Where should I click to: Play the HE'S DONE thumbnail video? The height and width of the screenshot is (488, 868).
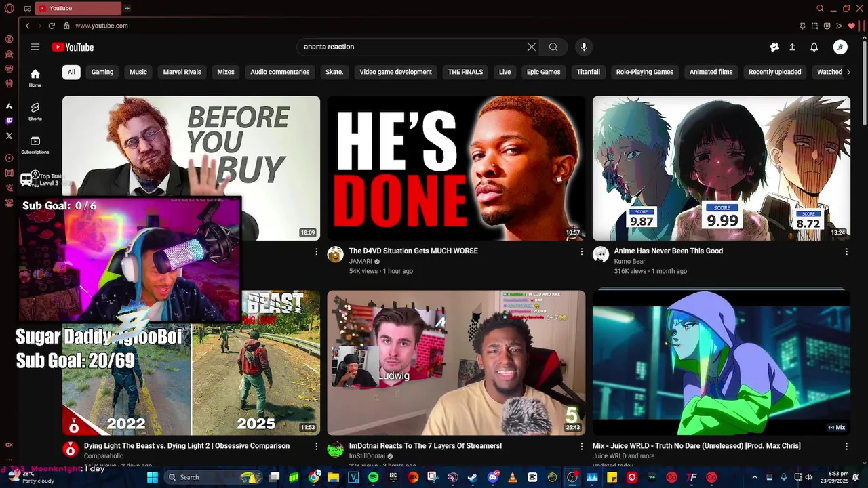[x=456, y=168]
